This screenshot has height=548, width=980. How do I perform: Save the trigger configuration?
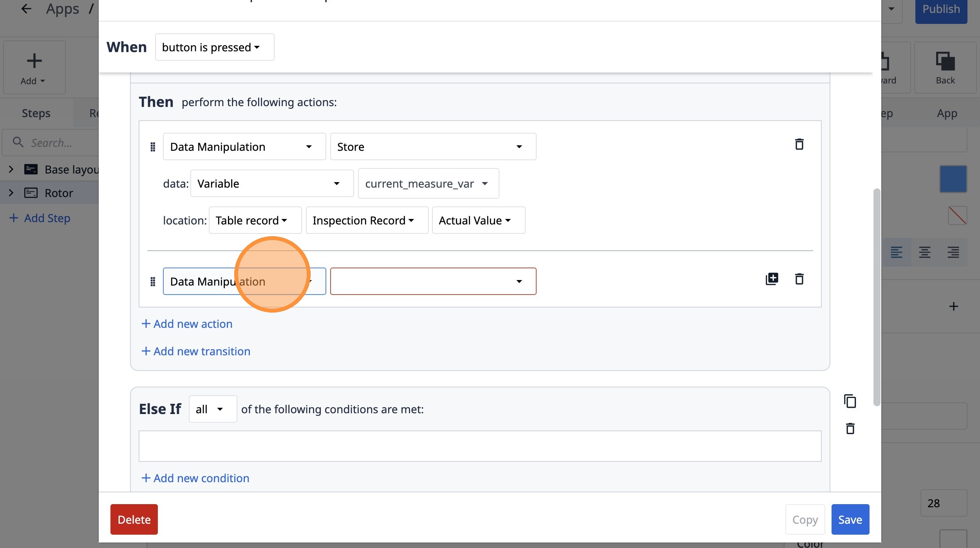(850, 519)
